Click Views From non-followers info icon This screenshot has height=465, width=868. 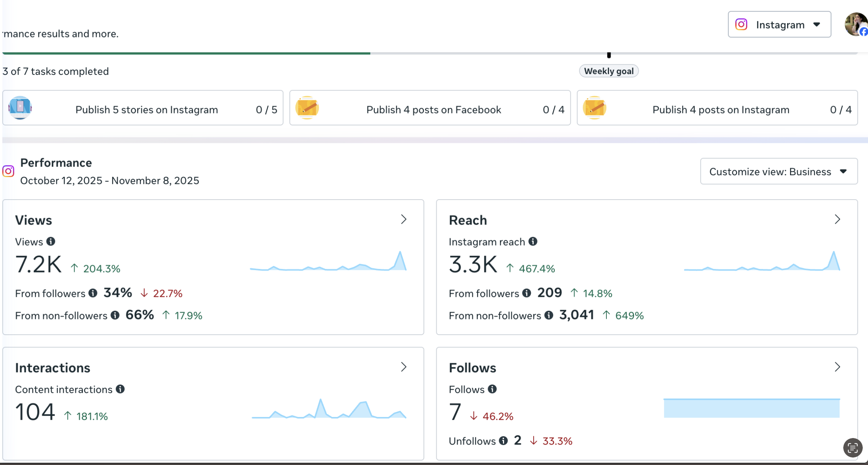point(115,315)
